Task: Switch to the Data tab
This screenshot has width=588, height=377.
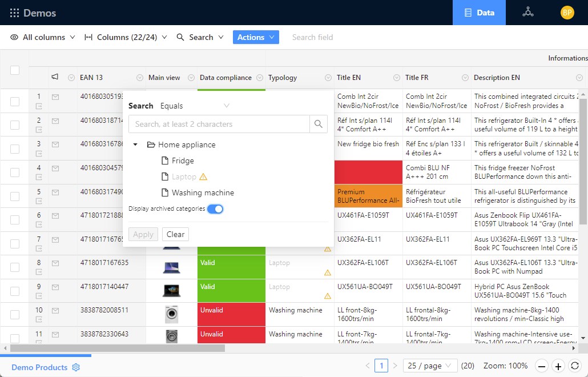Action: (479, 11)
